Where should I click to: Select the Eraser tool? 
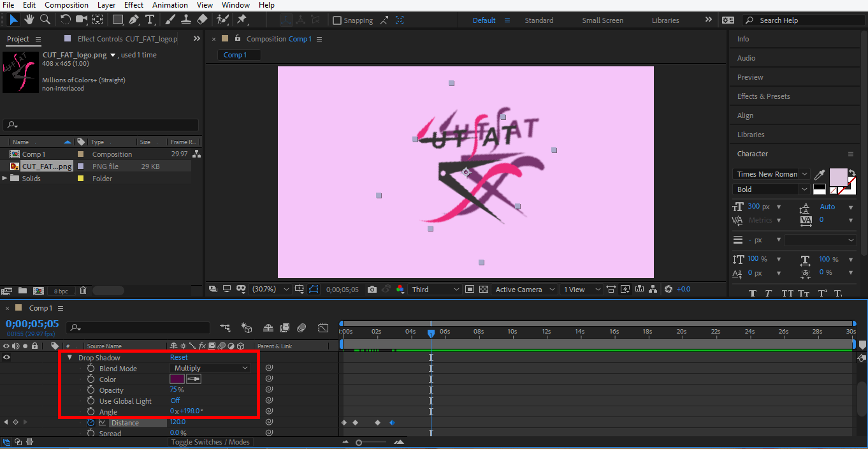[x=202, y=20]
